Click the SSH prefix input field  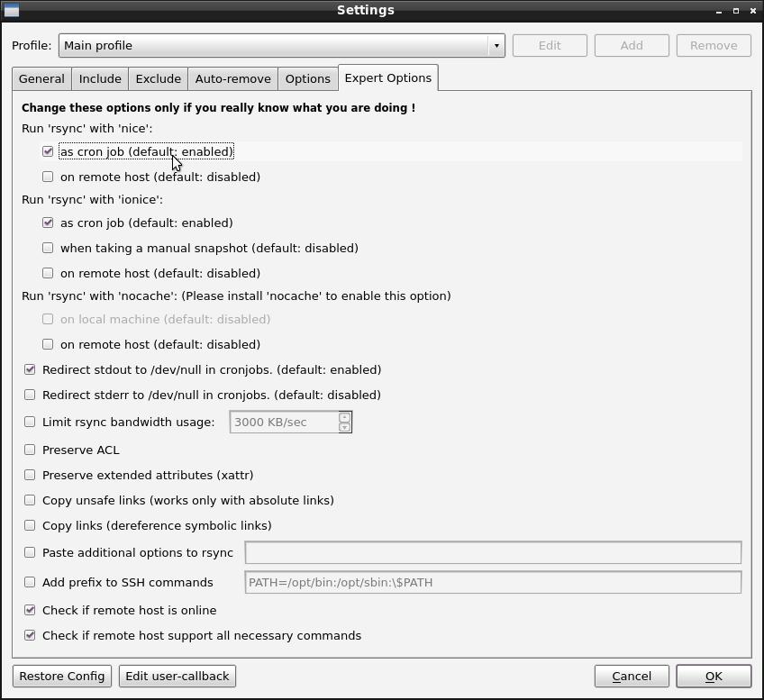pyautogui.click(x=493, y=582)
